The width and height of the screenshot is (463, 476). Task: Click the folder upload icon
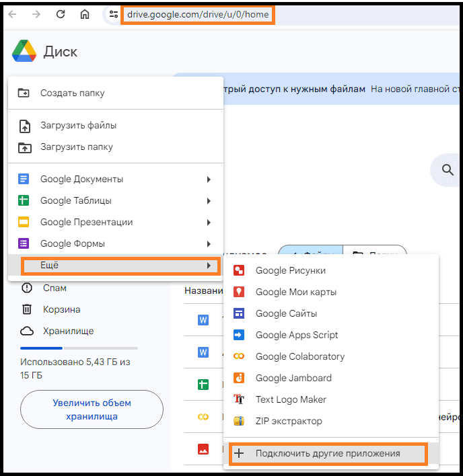click(x=25, y=147)
